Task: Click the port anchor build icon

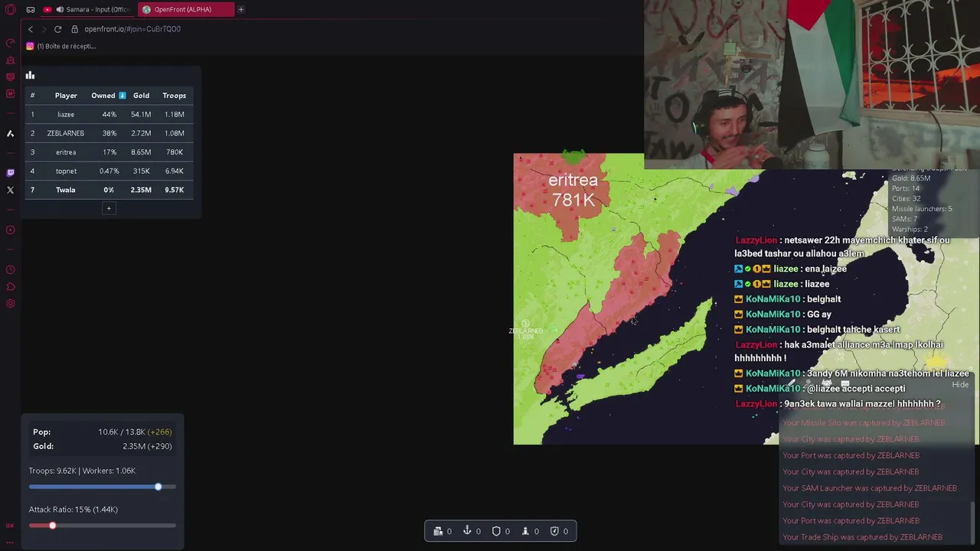Action: [x=467, y=531]
